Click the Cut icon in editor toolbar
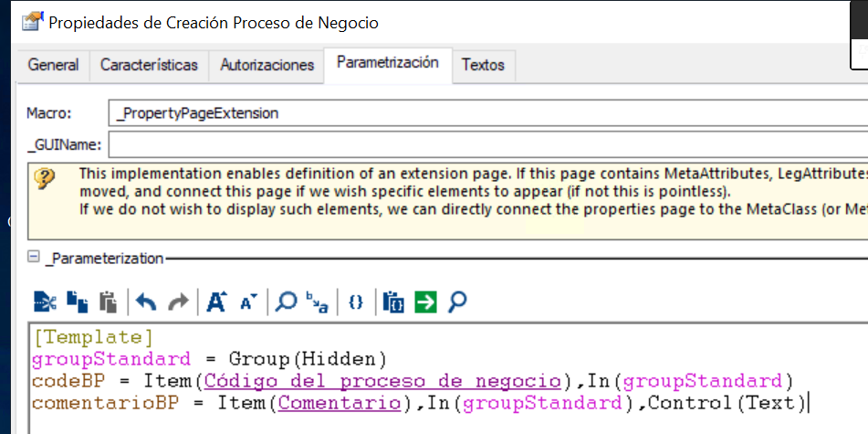 46,302
